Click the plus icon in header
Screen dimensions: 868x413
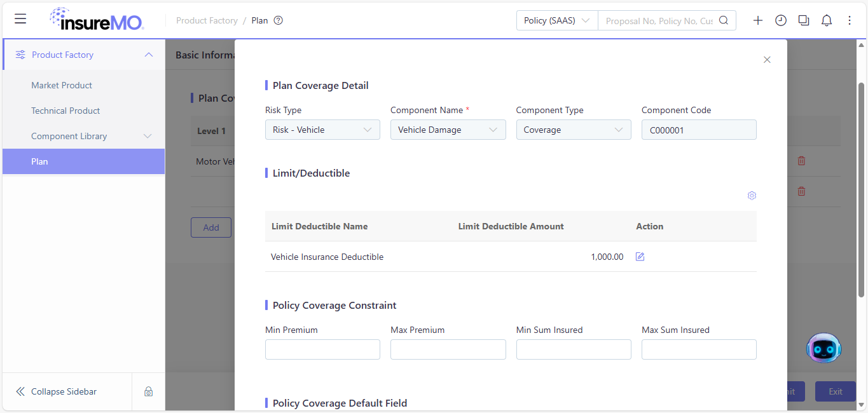758,20
